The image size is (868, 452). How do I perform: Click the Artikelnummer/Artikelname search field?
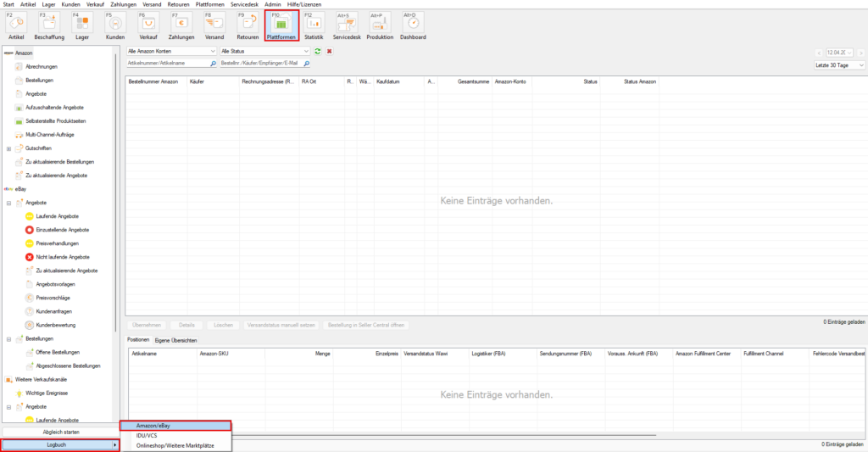[x=166, y=63]
